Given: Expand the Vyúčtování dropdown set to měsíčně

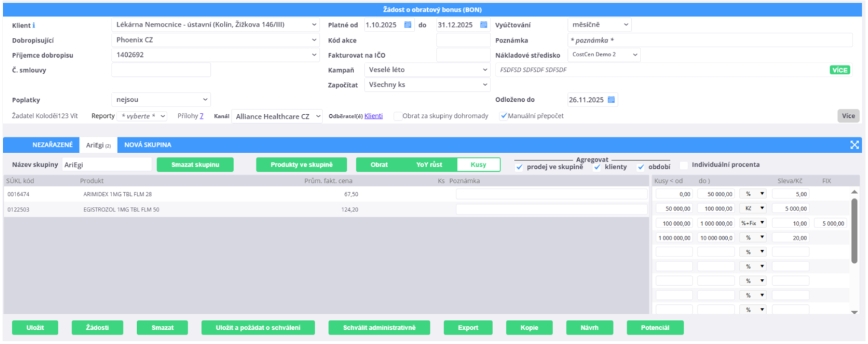Looking at the screenshot, I should [x=599, y=25].
